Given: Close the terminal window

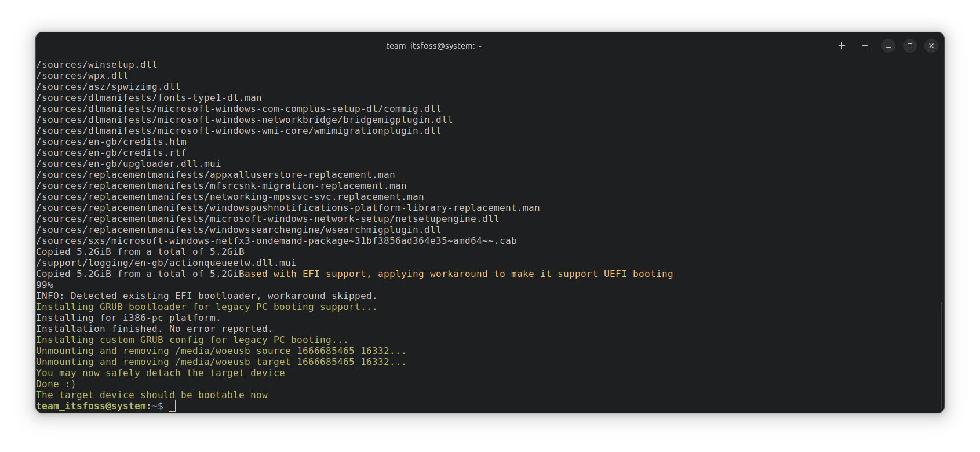Looking at the screenshot, I should click(x=931, y=45).
